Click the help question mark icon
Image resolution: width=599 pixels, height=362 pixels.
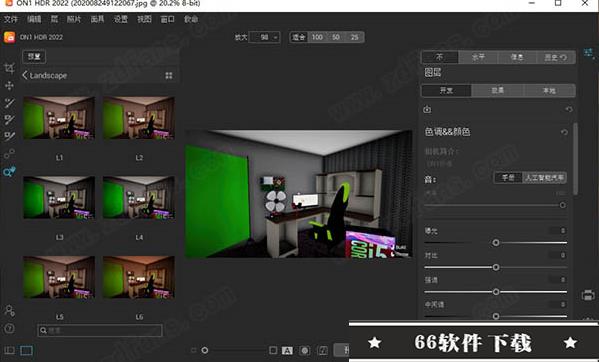click(9, 328)
